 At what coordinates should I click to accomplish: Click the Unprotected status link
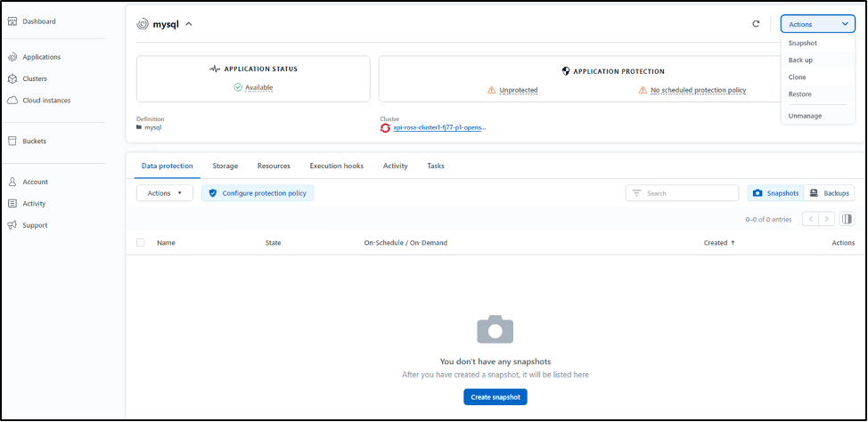tap(518, 90)
